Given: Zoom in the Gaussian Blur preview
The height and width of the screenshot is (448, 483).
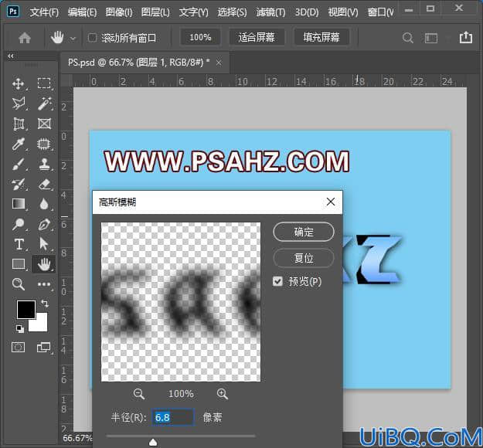Looking at the screenshot, I should click(x=223, y=394).
